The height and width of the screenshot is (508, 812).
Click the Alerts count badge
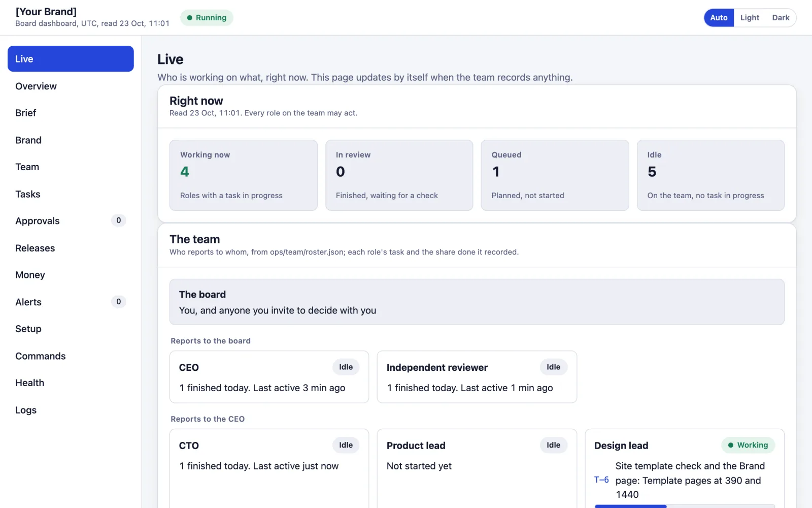[118, 302]
